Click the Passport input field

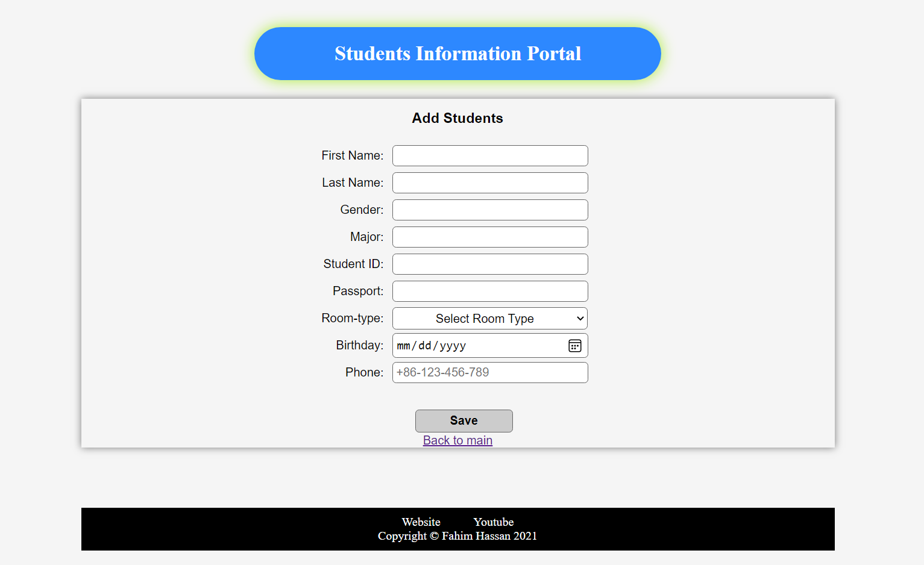489,291
